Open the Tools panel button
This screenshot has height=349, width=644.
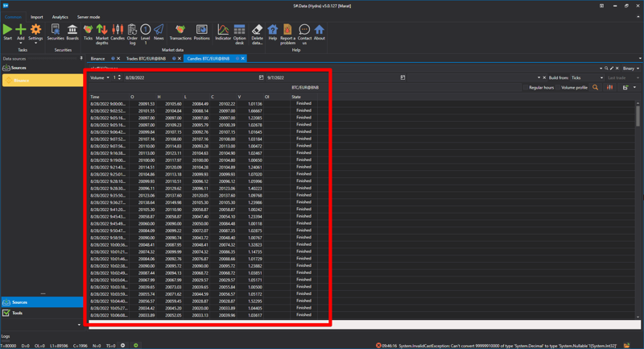point(18,313)
